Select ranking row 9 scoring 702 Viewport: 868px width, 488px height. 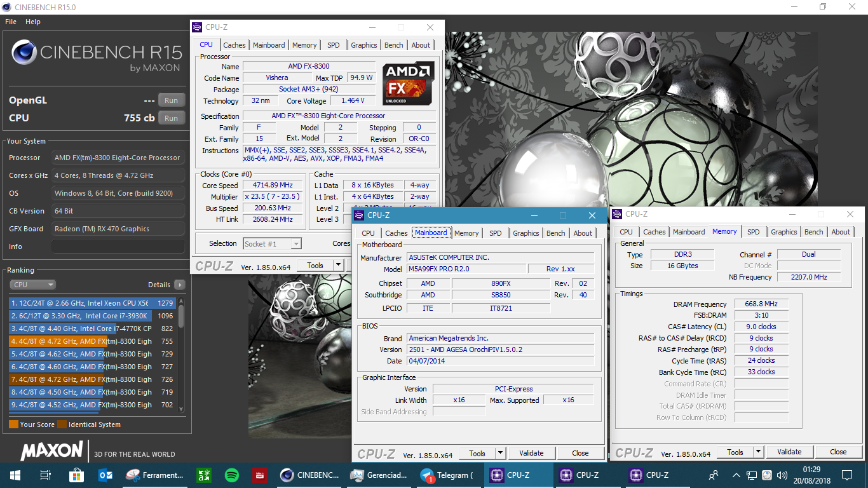coord(93,405)
